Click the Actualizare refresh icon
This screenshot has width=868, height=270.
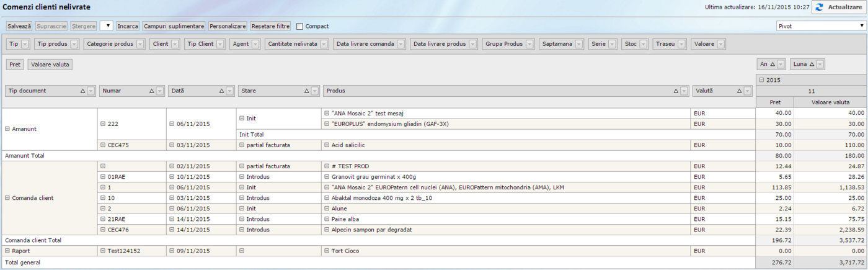[819, 7]
